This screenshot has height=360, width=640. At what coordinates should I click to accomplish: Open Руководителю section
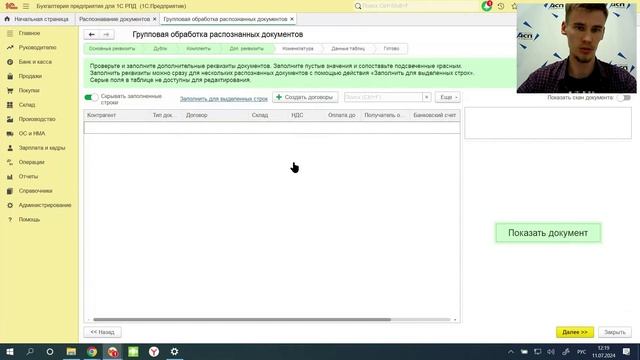(38, 47)
